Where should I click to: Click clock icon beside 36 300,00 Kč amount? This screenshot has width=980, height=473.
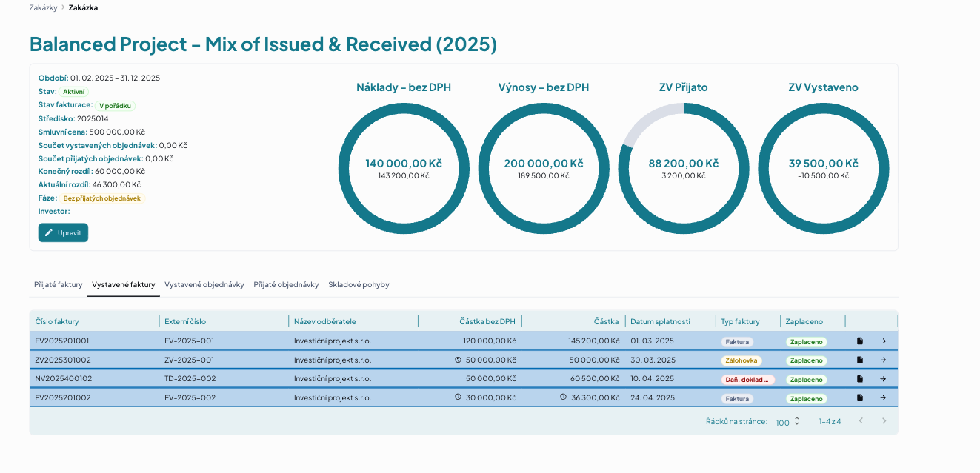563,397
